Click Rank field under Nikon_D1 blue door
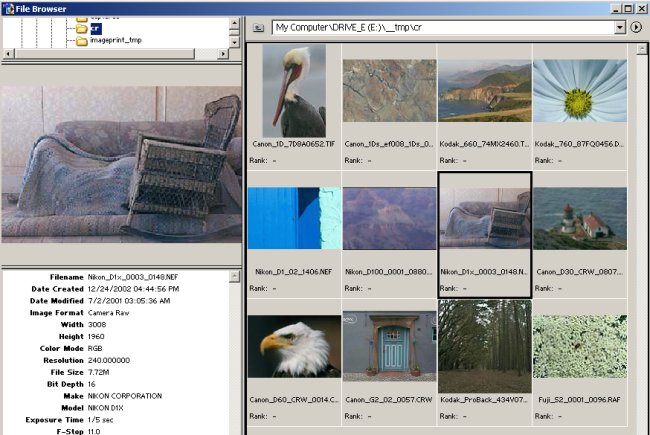The height and width of the screenshot is (435, 650). coord(263,288)
